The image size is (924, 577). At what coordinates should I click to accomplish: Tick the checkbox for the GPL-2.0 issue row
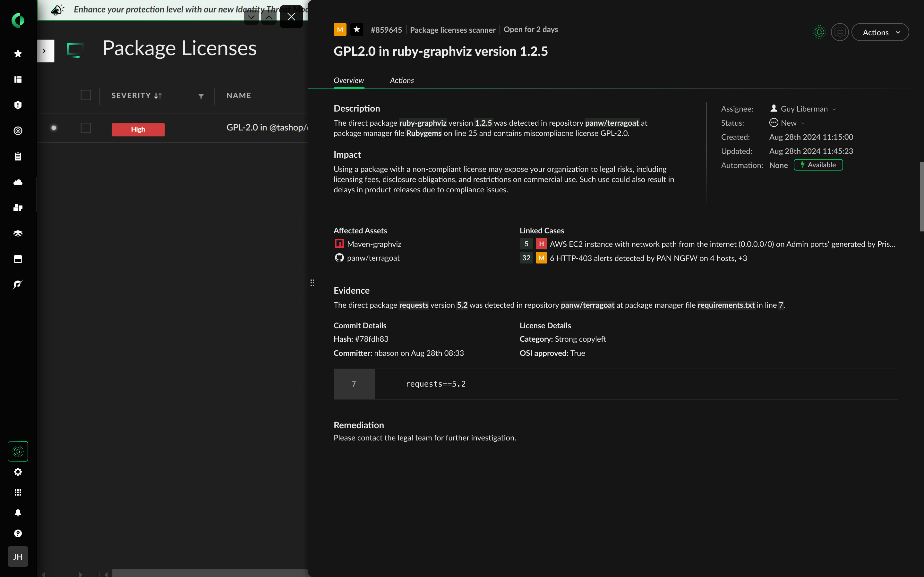(86, 128)
